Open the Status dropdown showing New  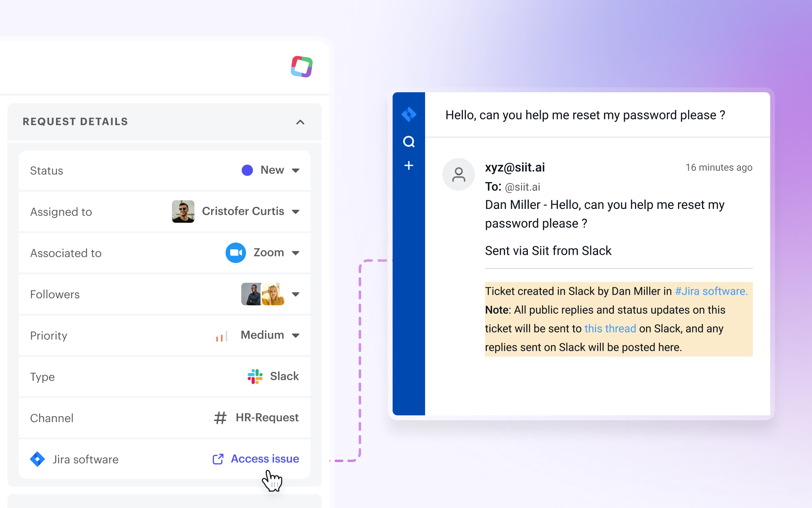click(295, 170)
